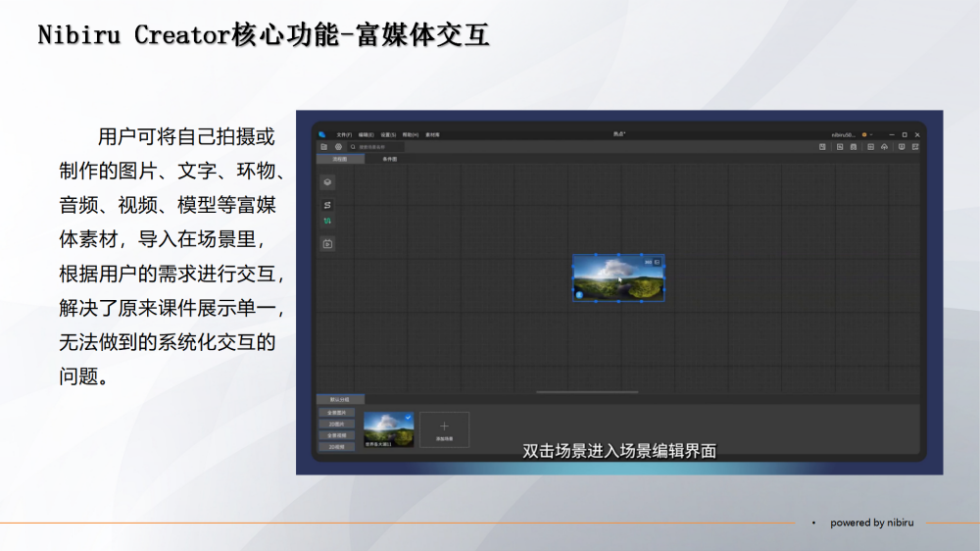Viewport: 980px width, 551px height.
Task: Click the 2D视频 filter button
Action: coord(337,446)
